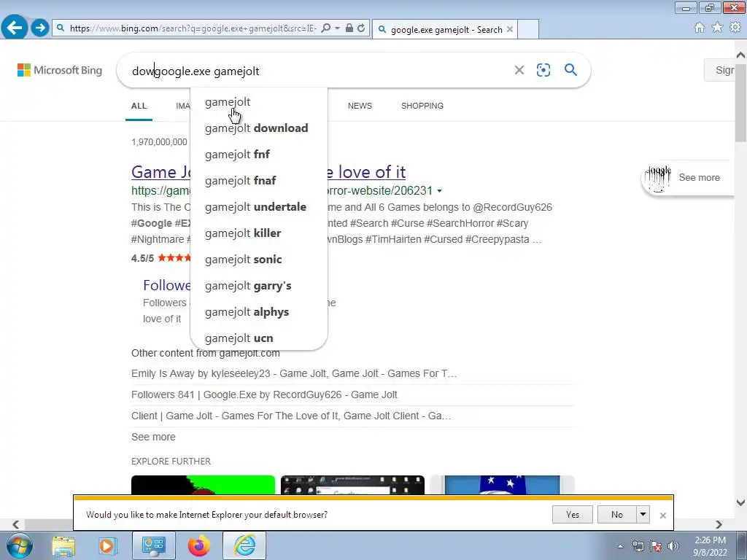The width and height of the screenshot is (747, 560).
Task: Choose 'gamejolt fnf' suggestion
Action: [x=259, y=155]
